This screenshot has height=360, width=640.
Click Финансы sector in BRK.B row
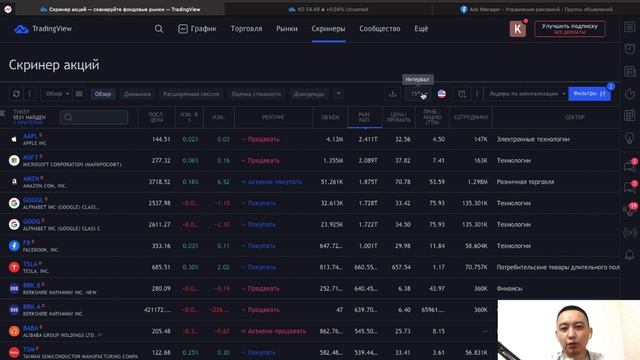coord(509,288)
